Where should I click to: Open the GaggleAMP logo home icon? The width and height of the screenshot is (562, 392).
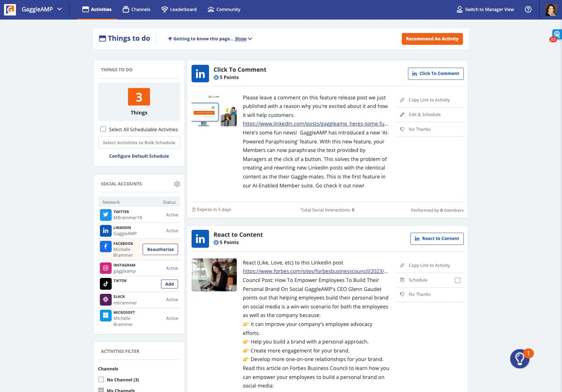tap(10, 9)
